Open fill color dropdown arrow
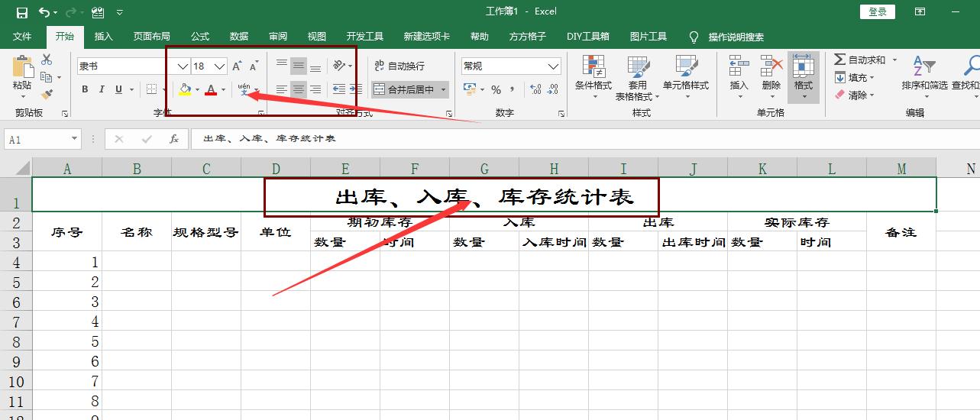This screenshot has height=420, width=980. (x=197, y=89)
